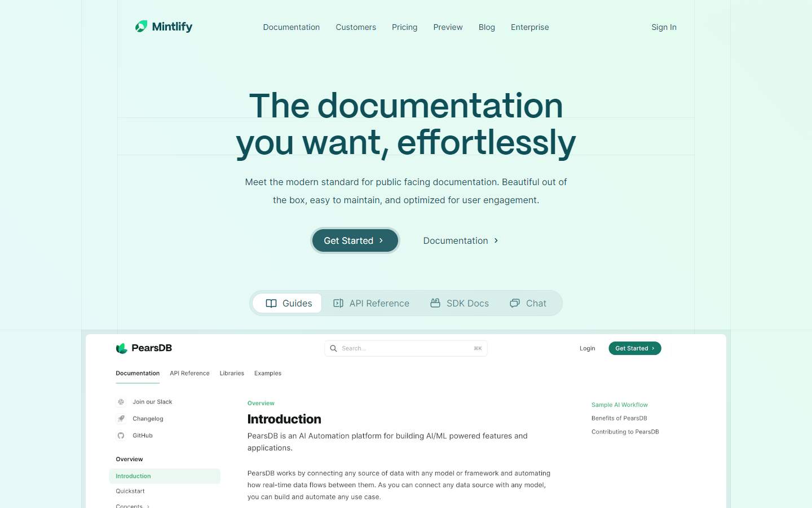Click the open book icon on Guides

click(271, 303)
